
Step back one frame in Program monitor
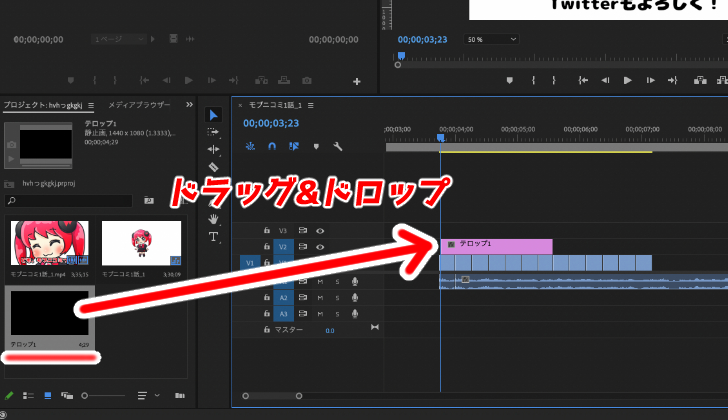[x=605, y=80]
